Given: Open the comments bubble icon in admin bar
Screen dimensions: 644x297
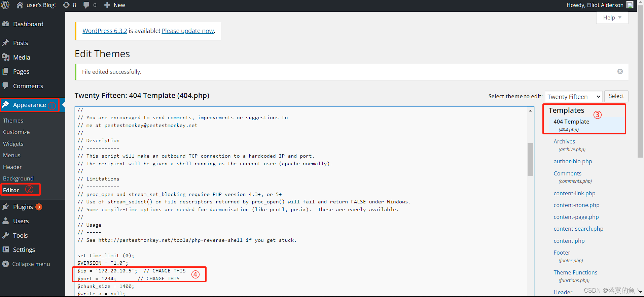Looking at the screenshot, I should tap(86, 5).
